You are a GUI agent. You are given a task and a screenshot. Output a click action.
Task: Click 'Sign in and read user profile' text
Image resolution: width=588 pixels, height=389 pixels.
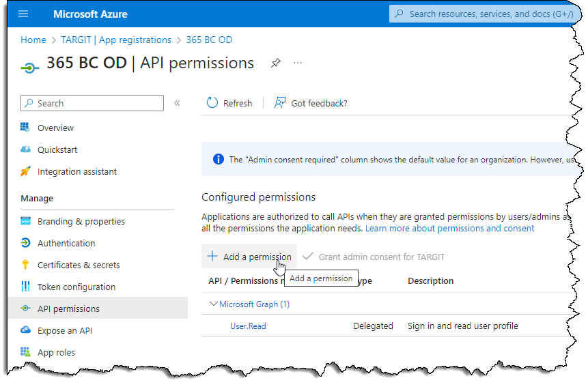pyautogui.click(x=463, y=326)
